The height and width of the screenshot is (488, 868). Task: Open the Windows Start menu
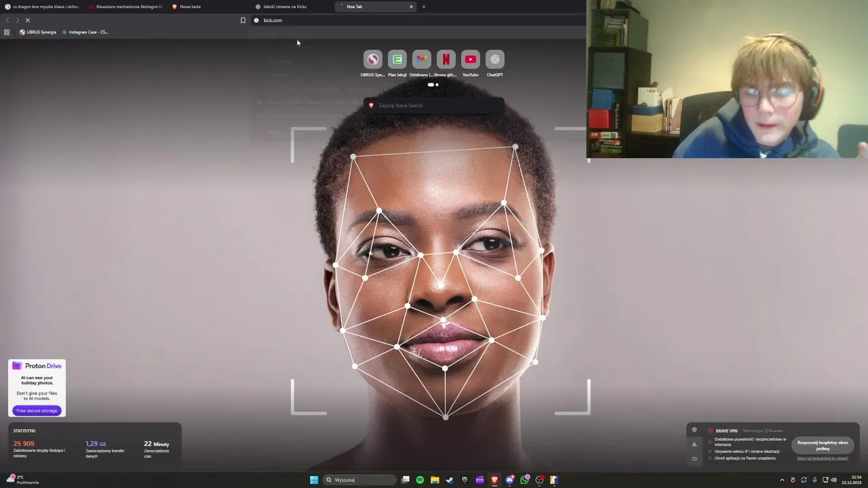coord(314,480)
